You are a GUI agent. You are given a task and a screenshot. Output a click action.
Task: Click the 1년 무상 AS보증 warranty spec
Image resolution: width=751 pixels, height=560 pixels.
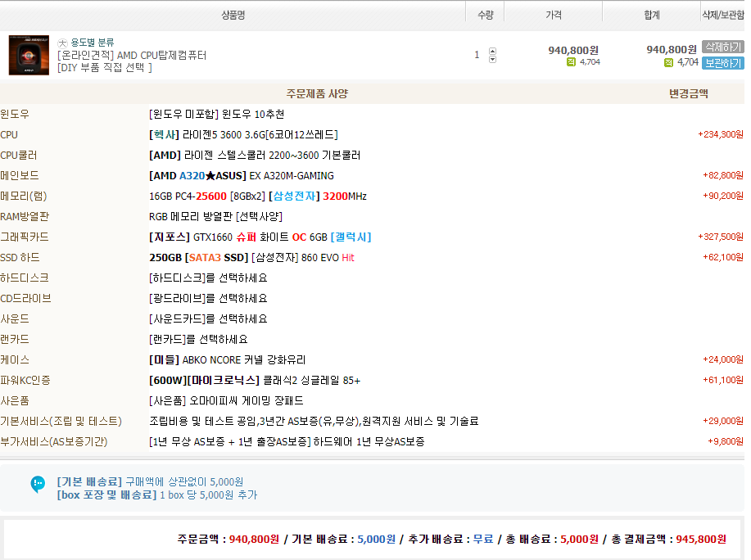tap(287, 441)
